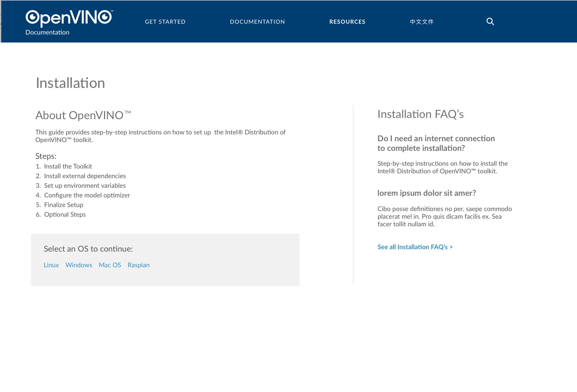Click the Installation page heading
Screen dimensions: 577x392
point(70,83)
